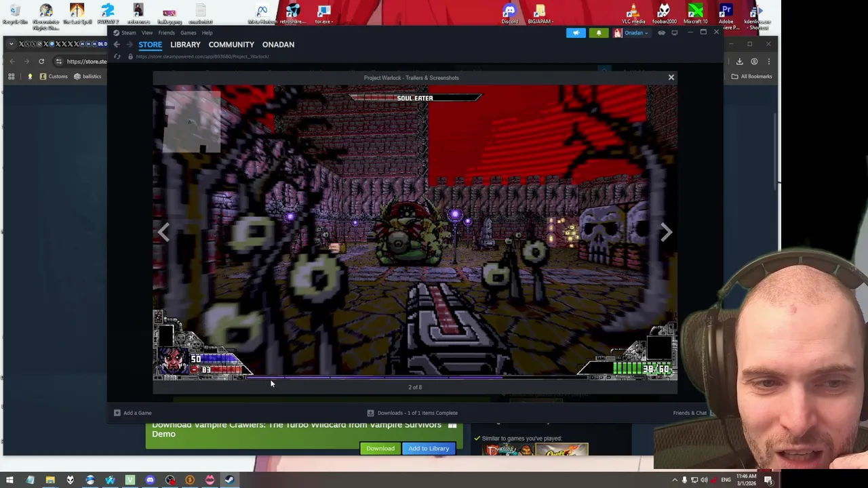Viewport: 868px width, 488px height.
Task: Open Adobe Premiere Pro desktop shortcut
Action: coord(726,15)
